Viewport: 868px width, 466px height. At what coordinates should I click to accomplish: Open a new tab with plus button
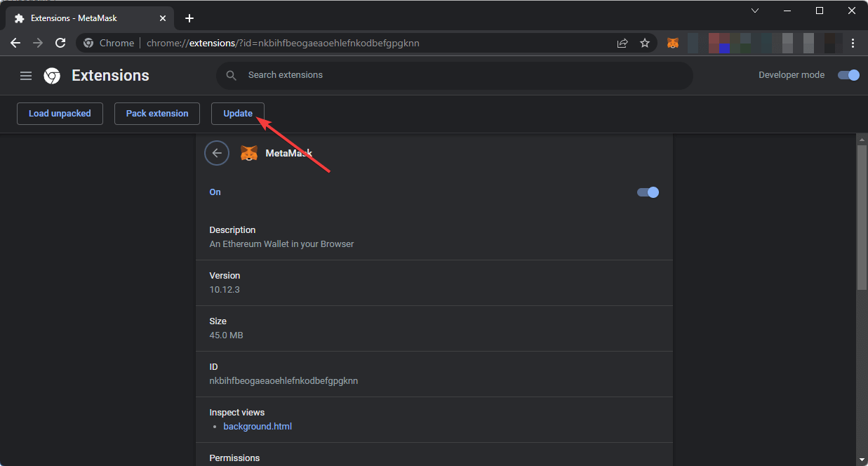pos(189,18)
